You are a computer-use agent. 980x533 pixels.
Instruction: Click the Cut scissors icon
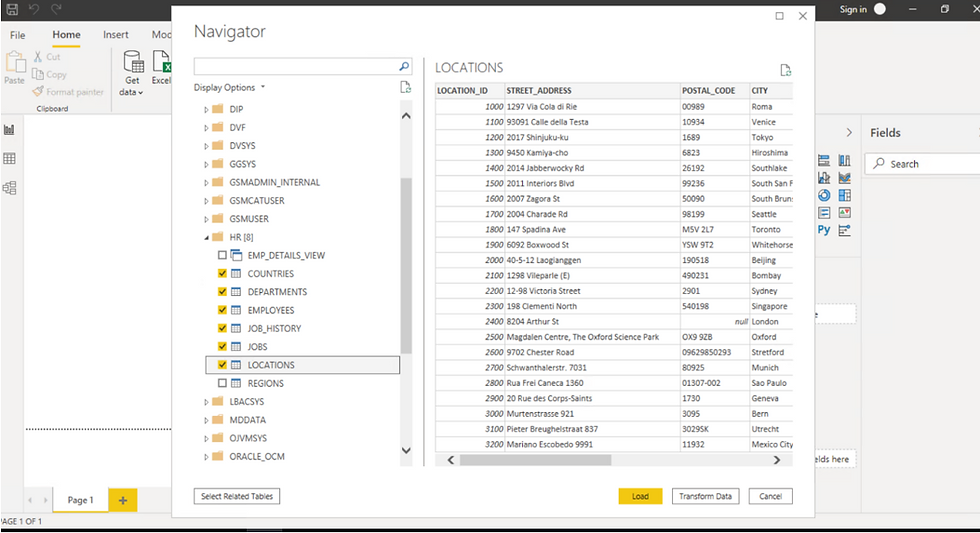click(38, 56)
